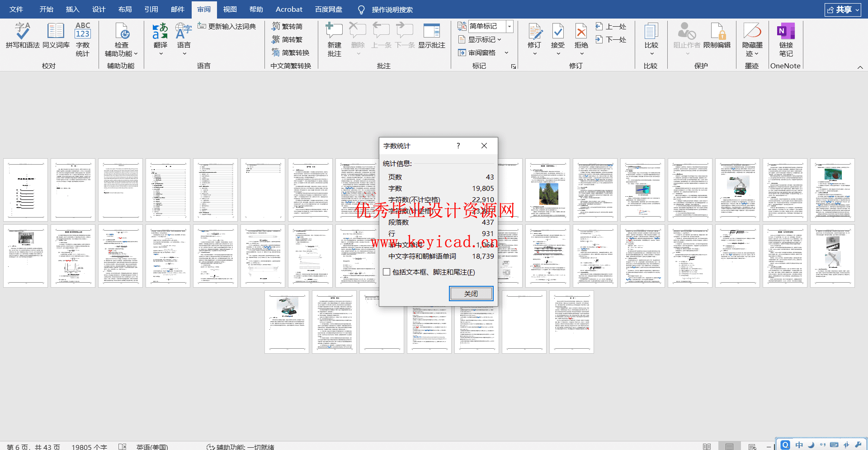Screen dimensions: 868x450
Task: Toggle Chinese/English input mode
Action: pyautogui.click(x=799, y=445)
